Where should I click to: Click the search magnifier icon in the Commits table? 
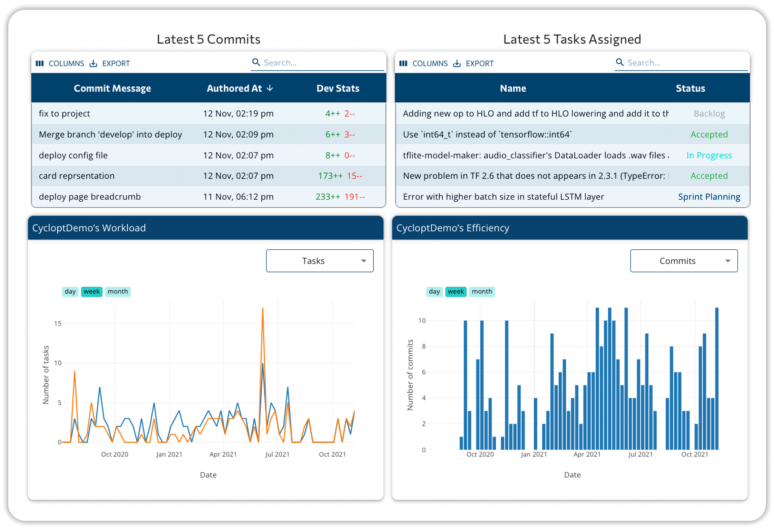256,62
